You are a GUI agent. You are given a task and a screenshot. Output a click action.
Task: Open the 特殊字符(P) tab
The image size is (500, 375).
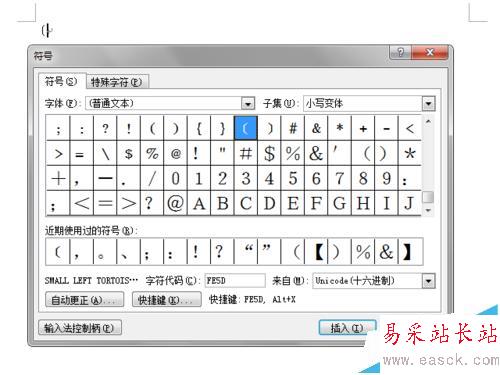coord(117,82)
